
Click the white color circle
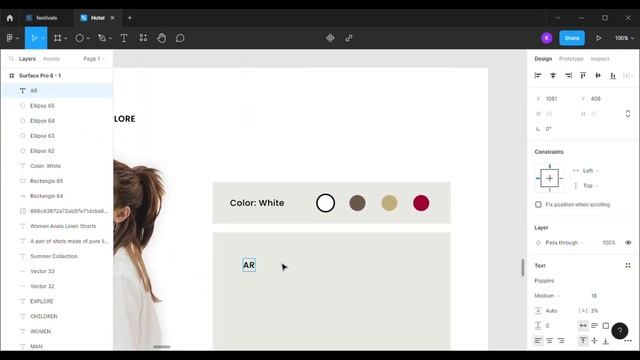coord(325,203)
